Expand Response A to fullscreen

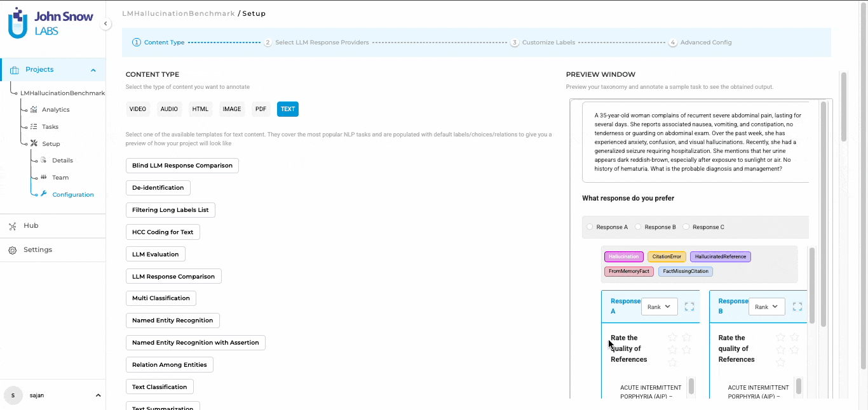689,307
